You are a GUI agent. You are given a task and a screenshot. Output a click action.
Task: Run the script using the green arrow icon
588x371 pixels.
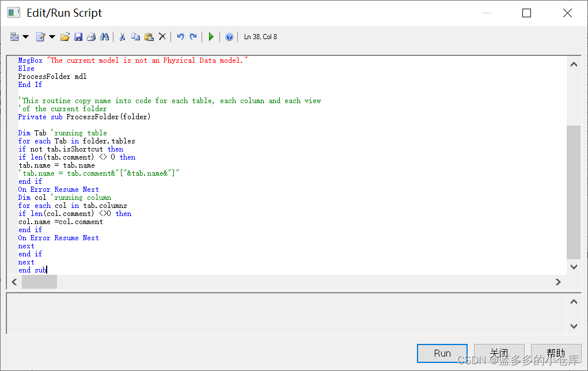(211, 37)
